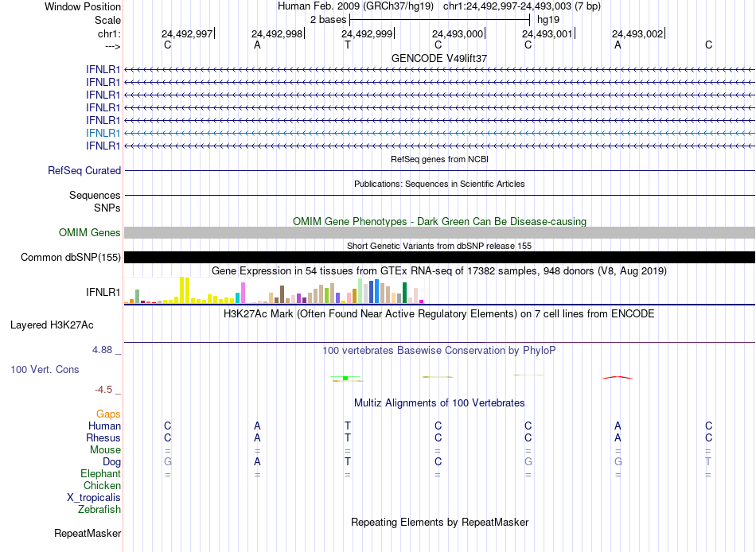756x552 pixels.
Task: Open the OMIM Gene Phenotypes track title
Action: pos(439,221)
